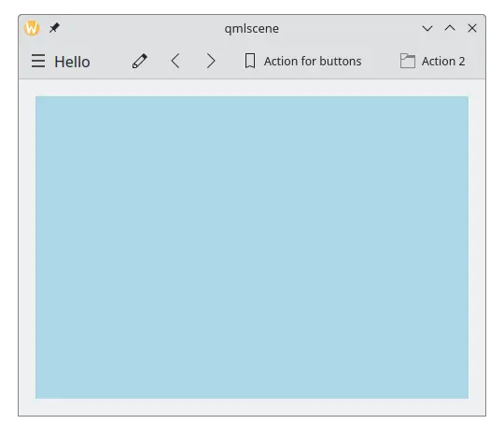Image resolution: width=504 pixels, height=438 pixels.
Task: Select the 'Action for buttons' label
Action: [x=313, y=61]
